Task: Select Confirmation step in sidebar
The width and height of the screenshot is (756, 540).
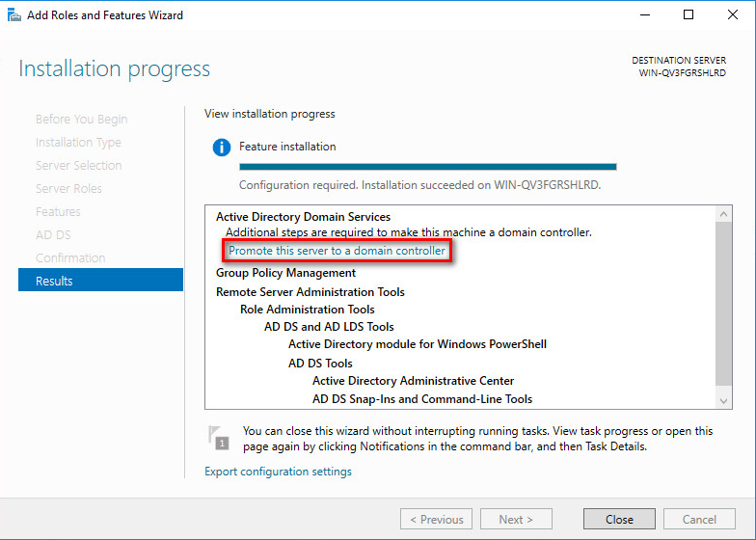Action: (x=70, y=258)
